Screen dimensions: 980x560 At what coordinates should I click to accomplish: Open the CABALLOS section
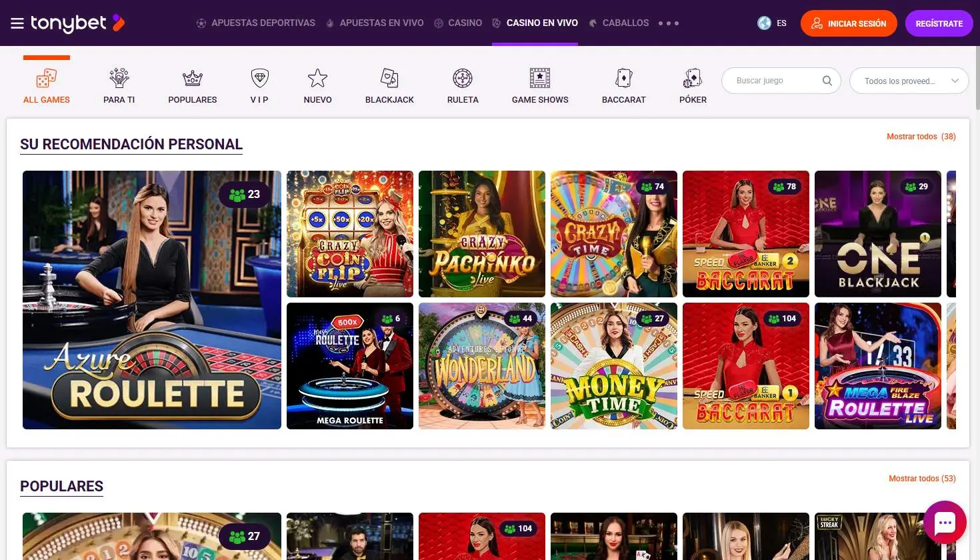(619, 23)
